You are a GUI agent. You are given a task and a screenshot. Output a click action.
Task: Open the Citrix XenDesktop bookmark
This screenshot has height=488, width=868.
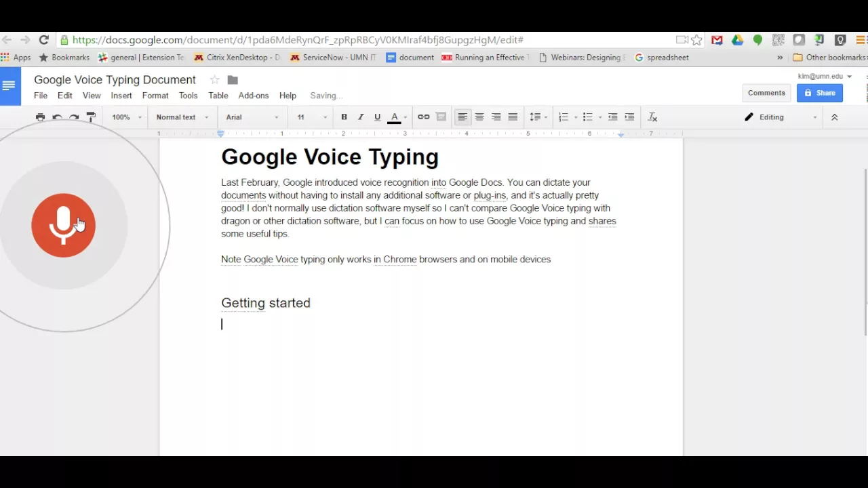[x=237, y=58]
